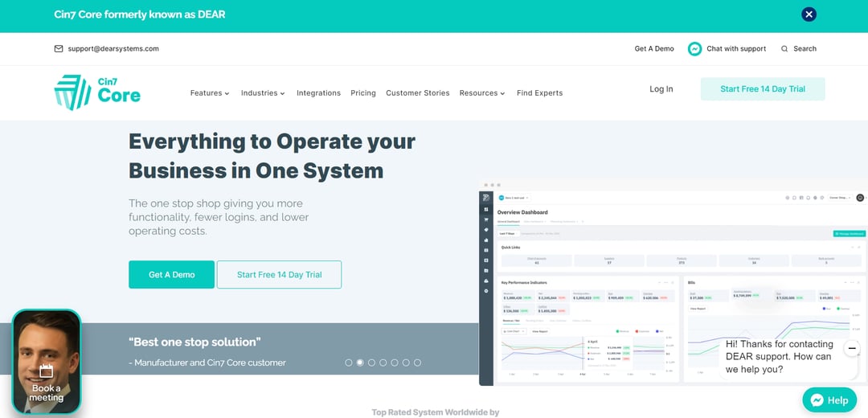Select the last testimonial carousel dot
This screenshot has height=418, width=868.
(x=417, y=363)
